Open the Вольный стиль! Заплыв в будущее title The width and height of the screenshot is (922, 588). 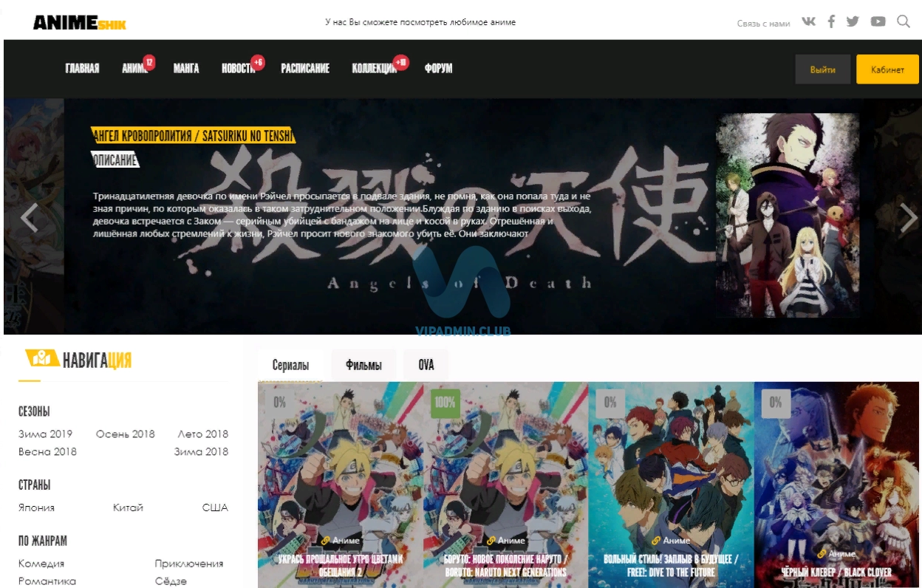pyautogui.click(x=671, y=565)
